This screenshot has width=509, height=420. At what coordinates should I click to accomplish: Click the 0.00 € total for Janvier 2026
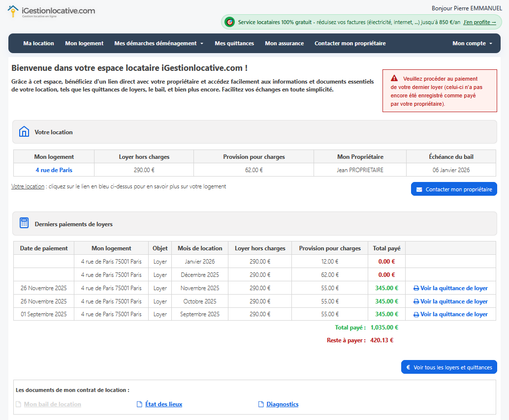(x=386, y=262)
